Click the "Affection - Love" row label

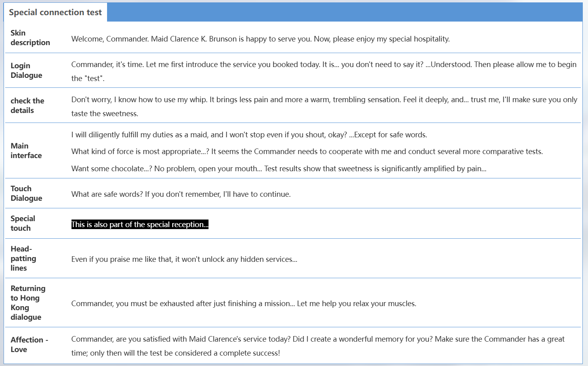pos(30,344)
